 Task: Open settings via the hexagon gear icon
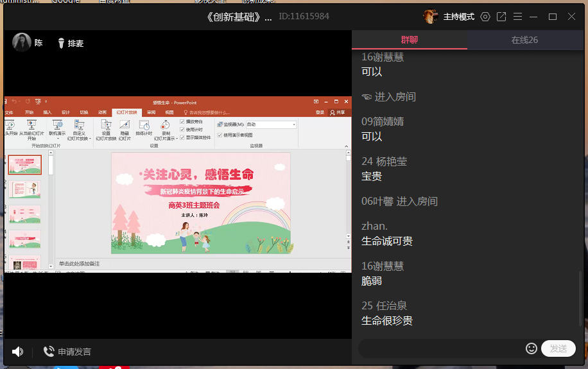[485, 17]
